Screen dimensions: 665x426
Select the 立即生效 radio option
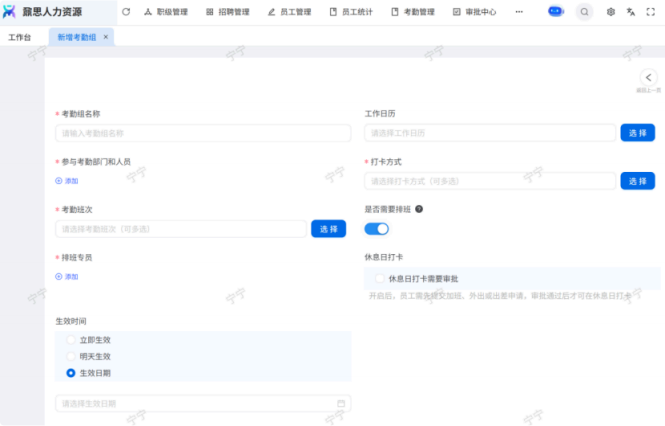[71, 340]
